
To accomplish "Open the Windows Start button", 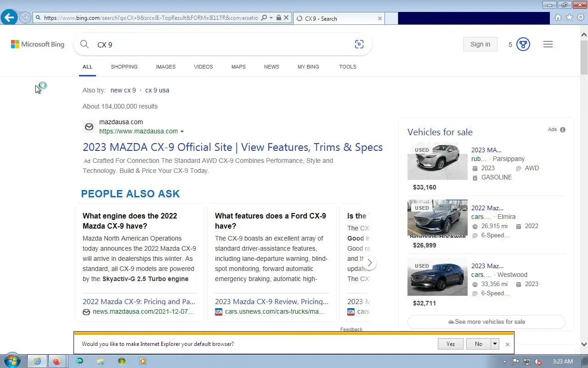I will coord(11,361).
